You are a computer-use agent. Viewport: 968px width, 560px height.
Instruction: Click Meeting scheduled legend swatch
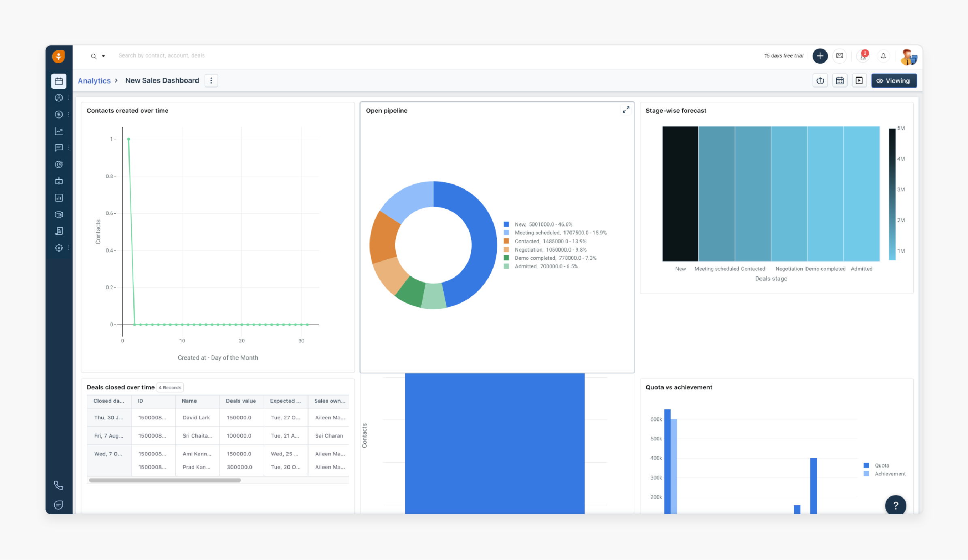[506, 233]
